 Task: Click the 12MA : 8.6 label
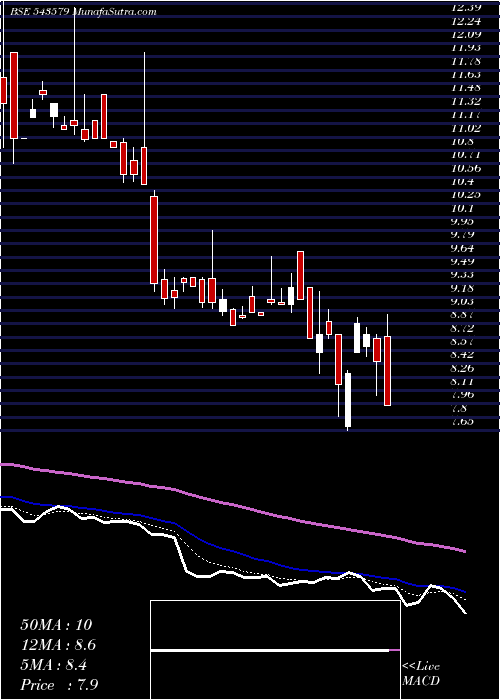point(59,645)
